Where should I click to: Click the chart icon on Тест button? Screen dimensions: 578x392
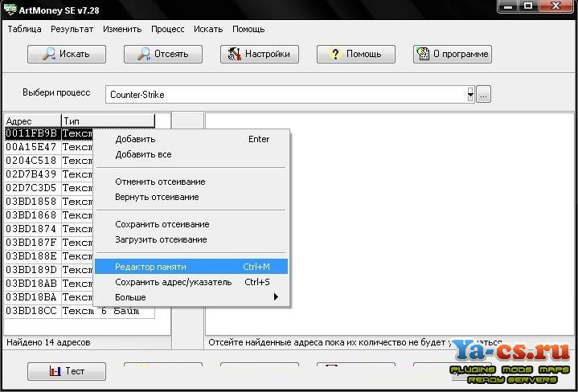pos(55,371)
